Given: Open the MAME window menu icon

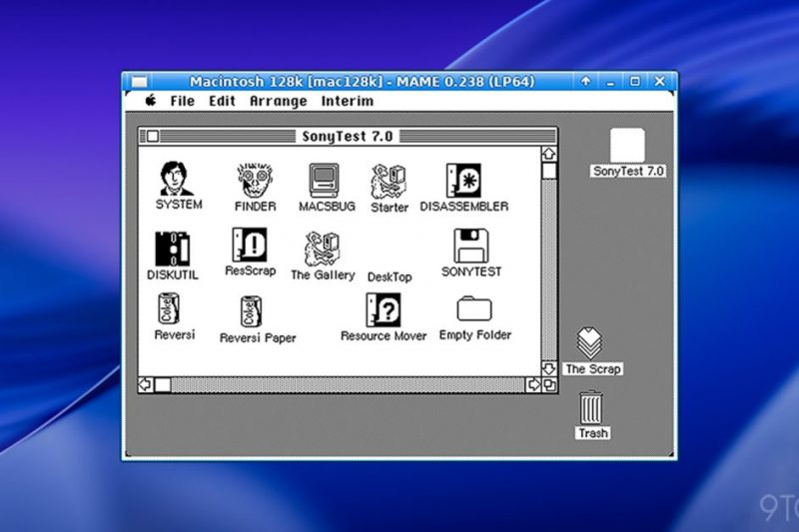Looking at the screenshot, I should coord(139,82).
